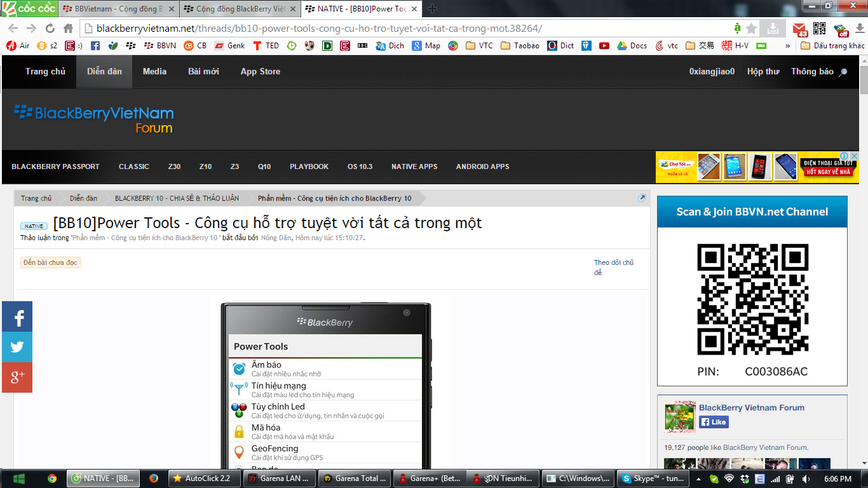This screenshot has height=488, width=868.
Task: Click the BlackBerryVietNam Forum logo
Action: (x=94, y=119)
